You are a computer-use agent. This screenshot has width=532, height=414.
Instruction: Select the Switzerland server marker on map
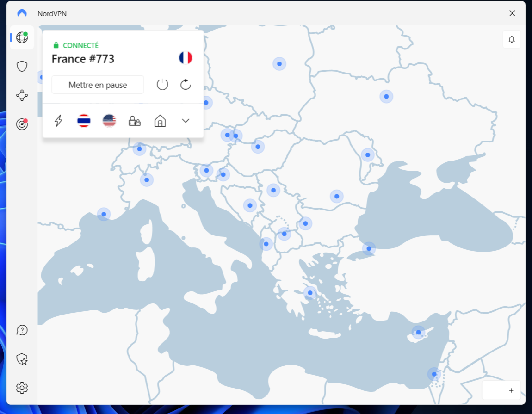point(139,149)
